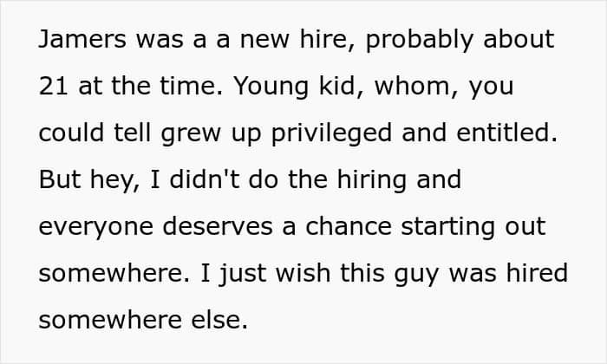Click the word "probably" in first line

[x=420, y=41]
